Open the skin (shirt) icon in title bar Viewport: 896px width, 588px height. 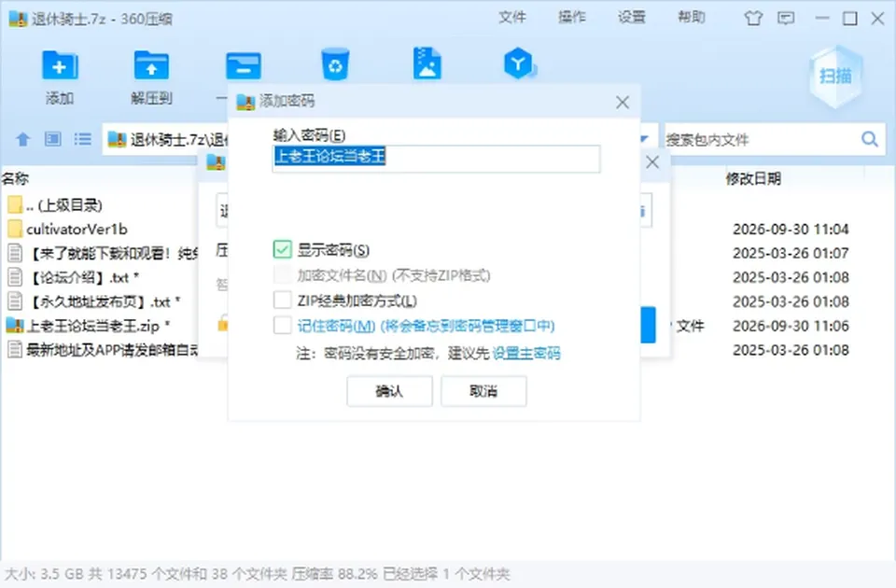point(753,19)
